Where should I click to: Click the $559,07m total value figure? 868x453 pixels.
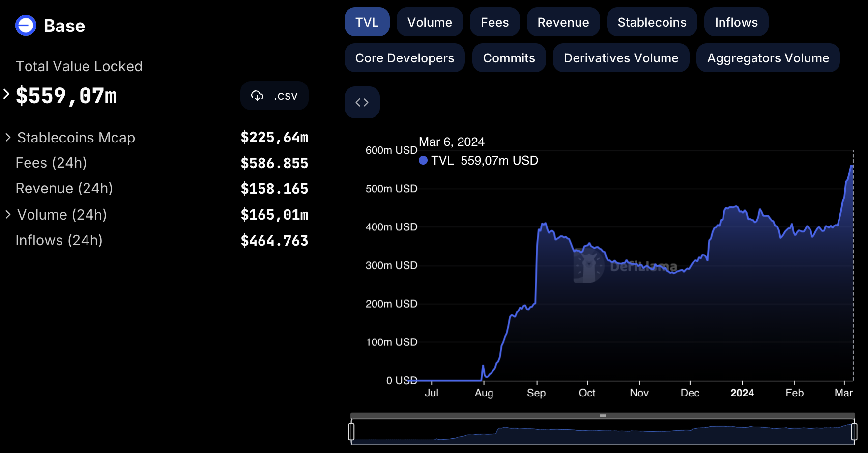coord(66,96)
